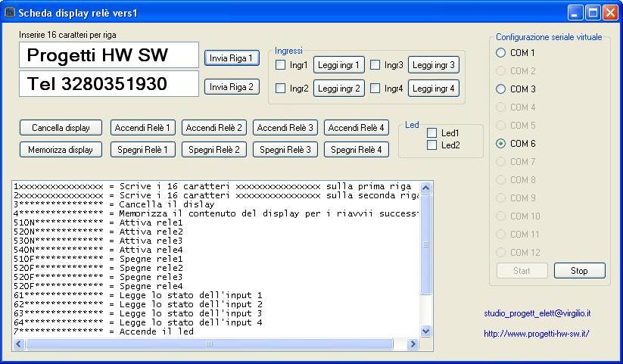
Task: Click Accendi Relè 2 button
Action: coord(213,128)
